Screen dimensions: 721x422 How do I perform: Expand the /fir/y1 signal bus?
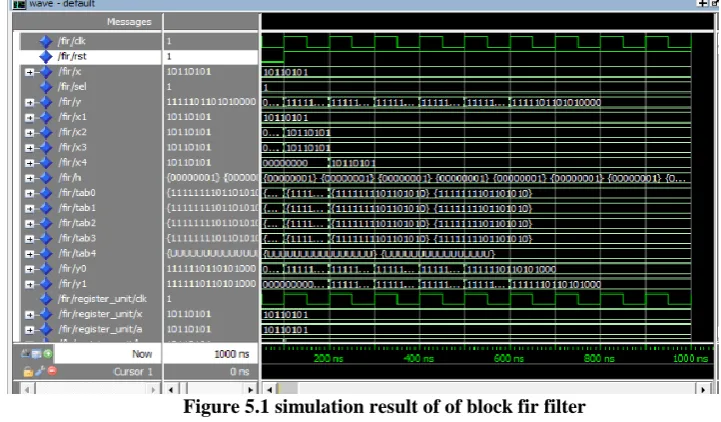pyautogui.click(x=30, y=285)
